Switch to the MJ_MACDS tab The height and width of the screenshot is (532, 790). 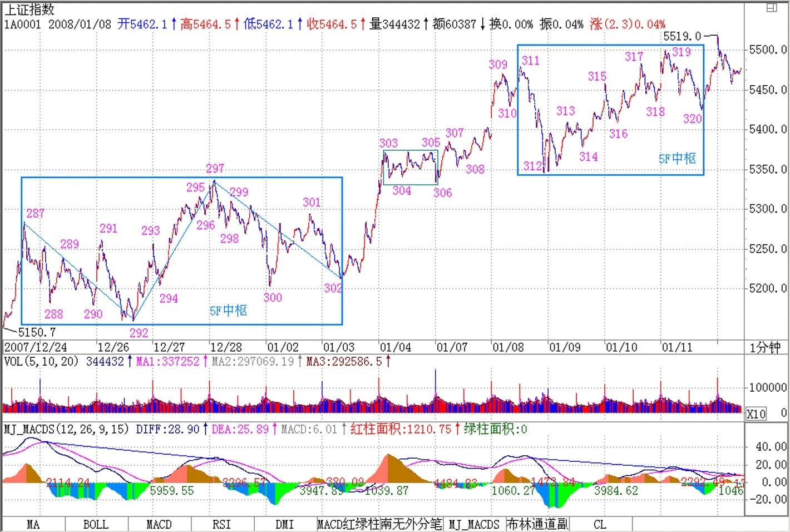(x=474, y=524)
